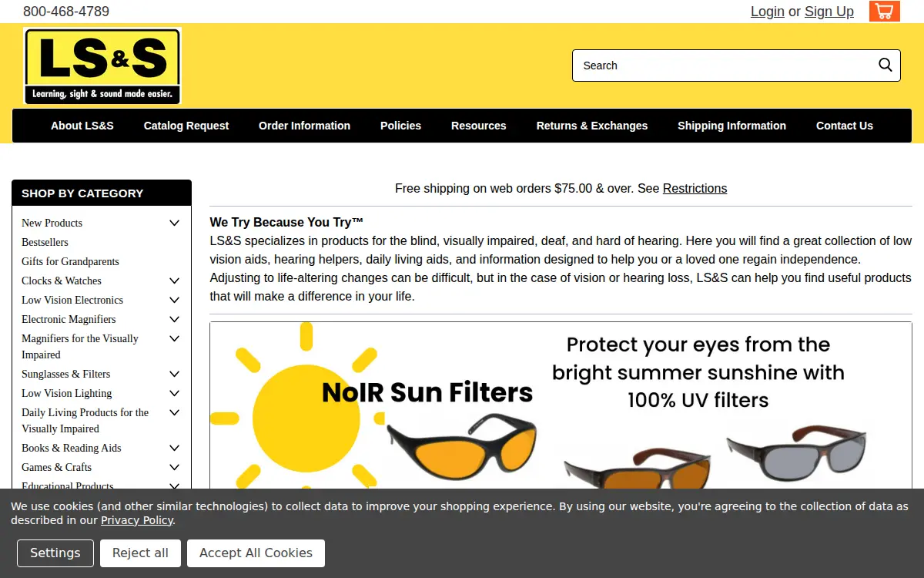
Task: Open the shopping cart icon
Action: [x=885, y=12]
